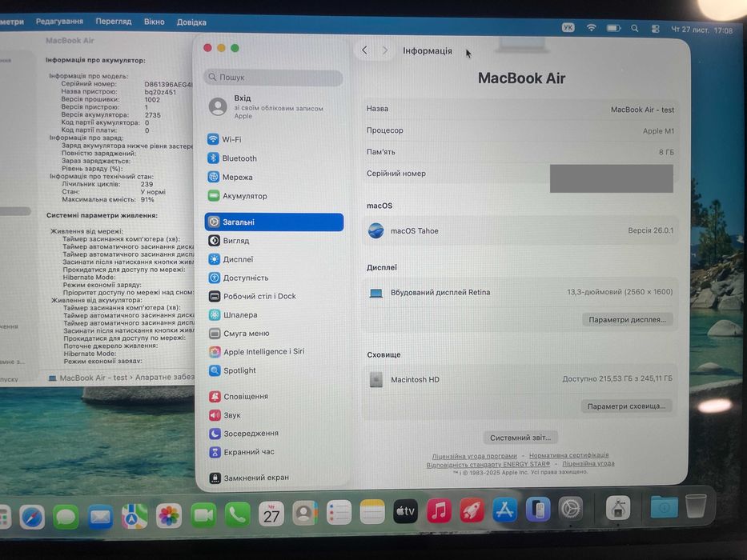Viewport: 747px width, 560px height.
Task: Open the Вікно menu
Action: coord(155,22)
